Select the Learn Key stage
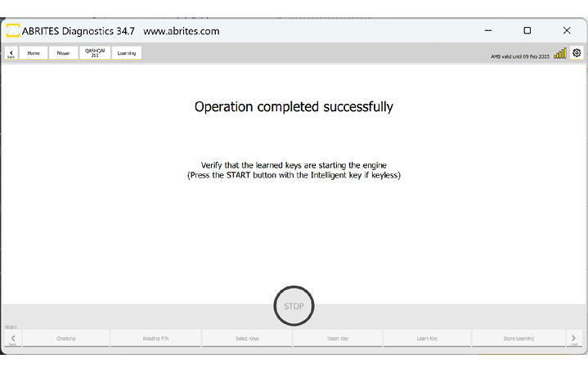This screenshot has width=588, height=372. [x=427, y=338]
